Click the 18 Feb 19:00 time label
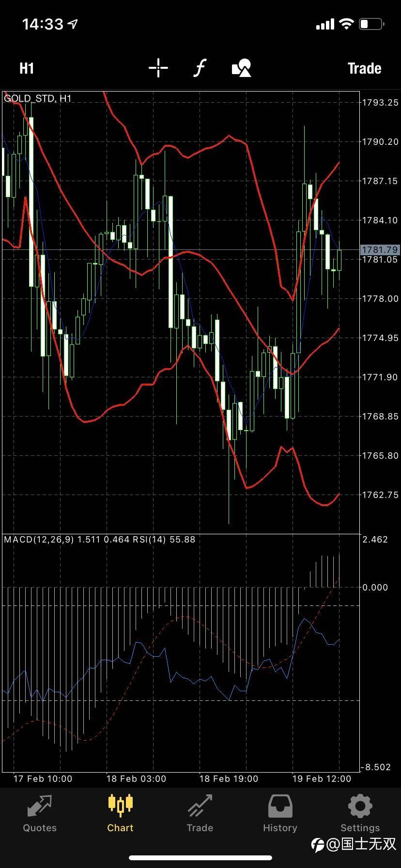Image resolution: width=401 pixels, height=868 pixels. (x=229, y=779)
